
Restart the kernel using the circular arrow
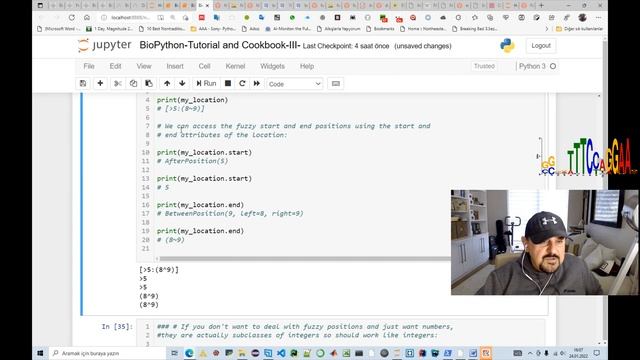coord(242,83)
